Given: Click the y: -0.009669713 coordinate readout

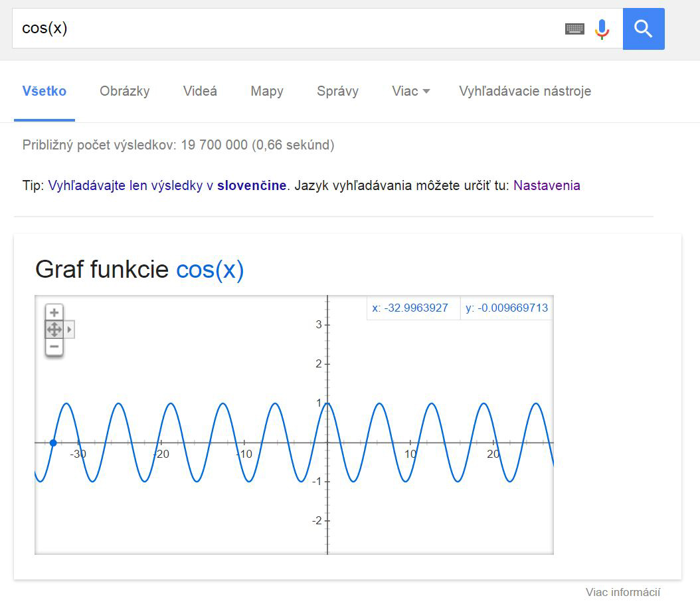Looking at the screenshot, I should tap(507, 308).
